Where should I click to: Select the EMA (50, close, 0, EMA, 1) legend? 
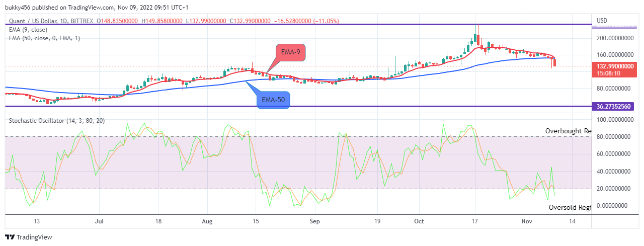(x=44, y=38)
